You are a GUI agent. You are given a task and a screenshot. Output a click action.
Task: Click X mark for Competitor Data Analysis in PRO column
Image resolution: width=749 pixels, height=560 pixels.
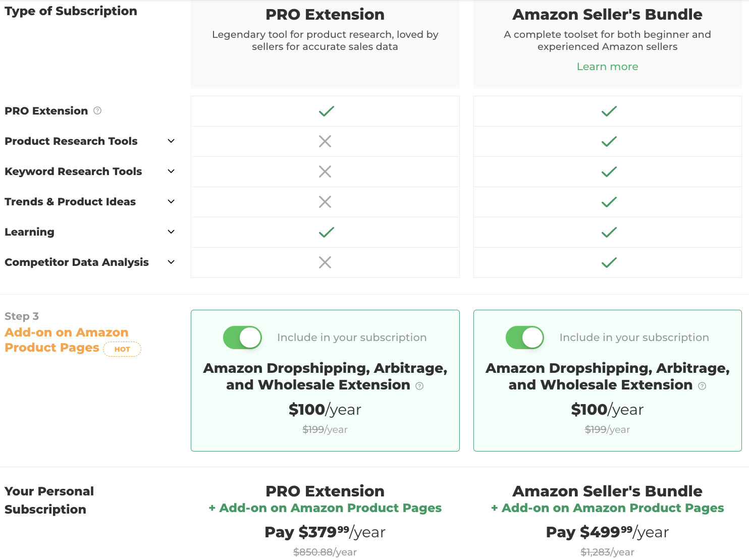point(325,262)
